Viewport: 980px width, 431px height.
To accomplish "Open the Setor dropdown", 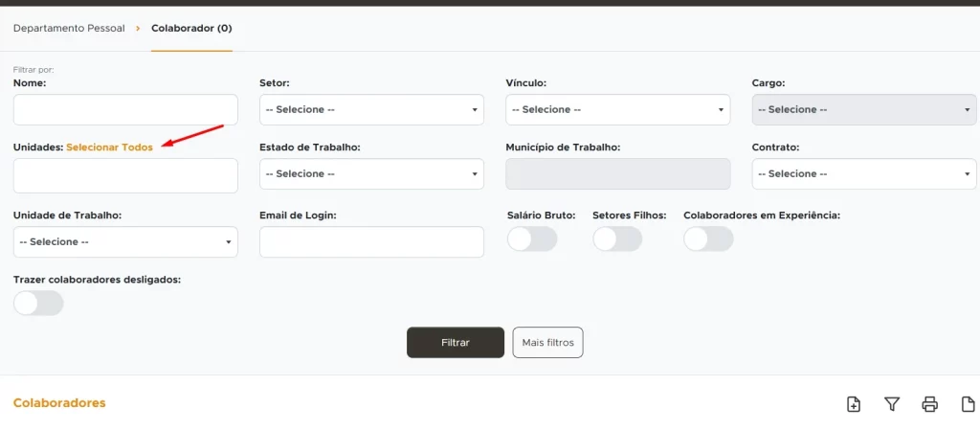I will [371, 110].
